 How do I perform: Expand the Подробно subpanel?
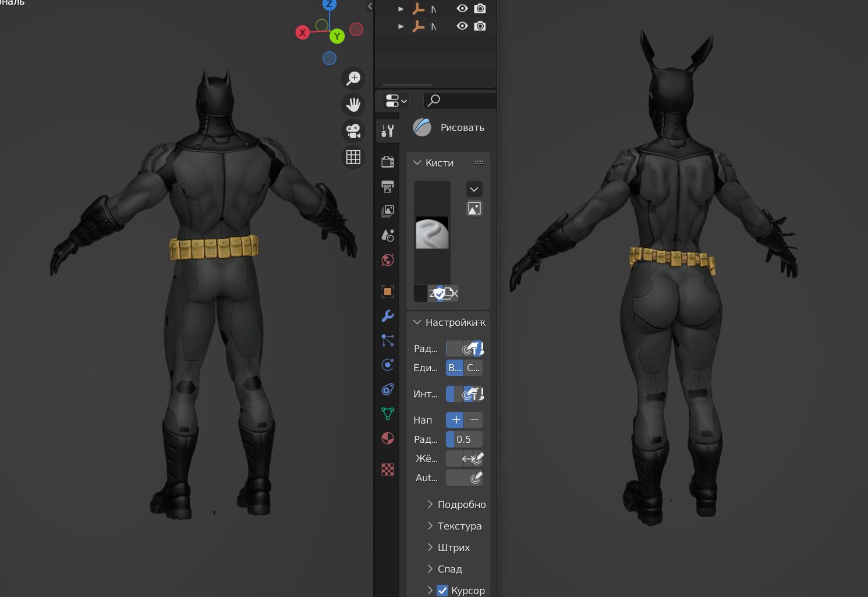(x=430, y=504)
